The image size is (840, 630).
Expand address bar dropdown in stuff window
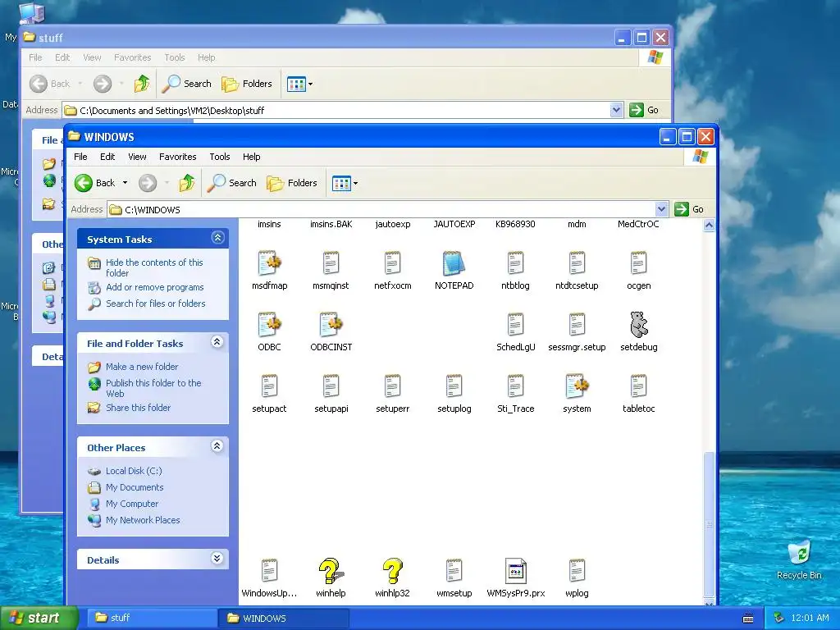click(x=617, y=110)
